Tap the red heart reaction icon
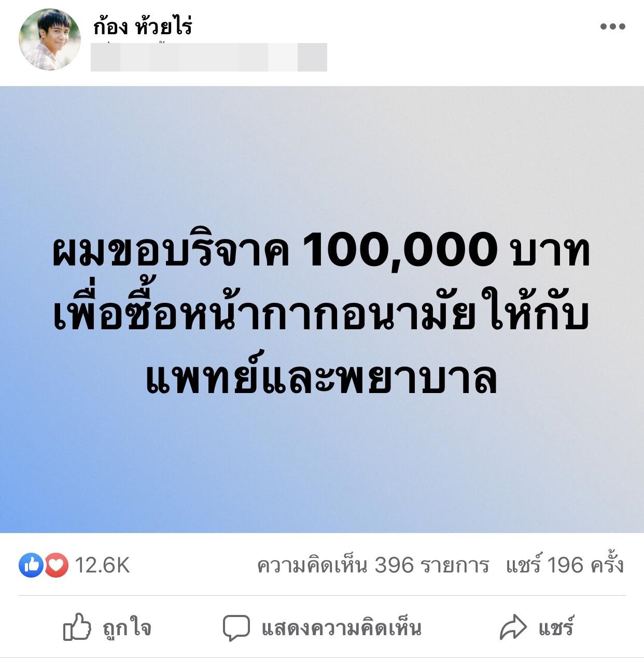Viewport: 644px width, 658px height. [x=56, y=565]
